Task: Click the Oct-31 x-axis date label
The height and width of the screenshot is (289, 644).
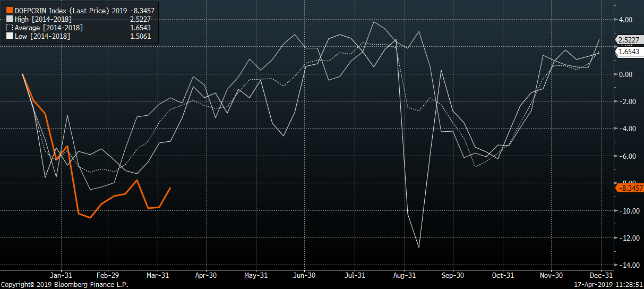Action: click(x=502, y=276)
